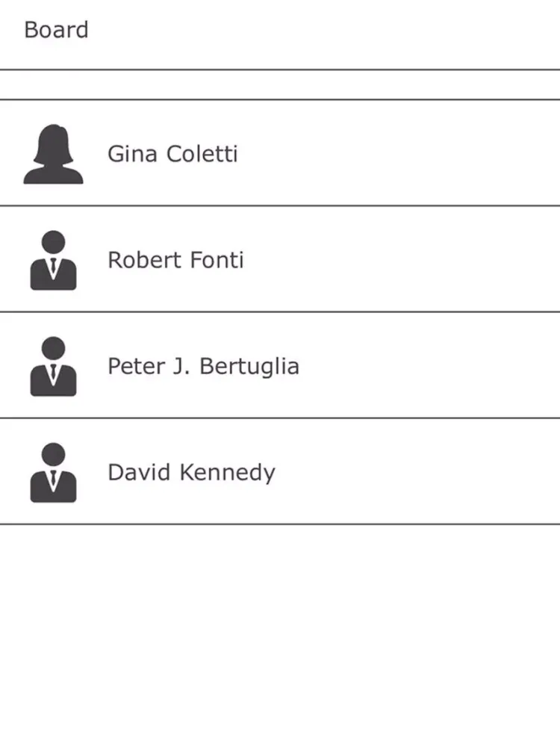The image size is (560, 747).
Task: Tap blank space in Peter J. Bertuglia's row
Action: click(441, 366)
